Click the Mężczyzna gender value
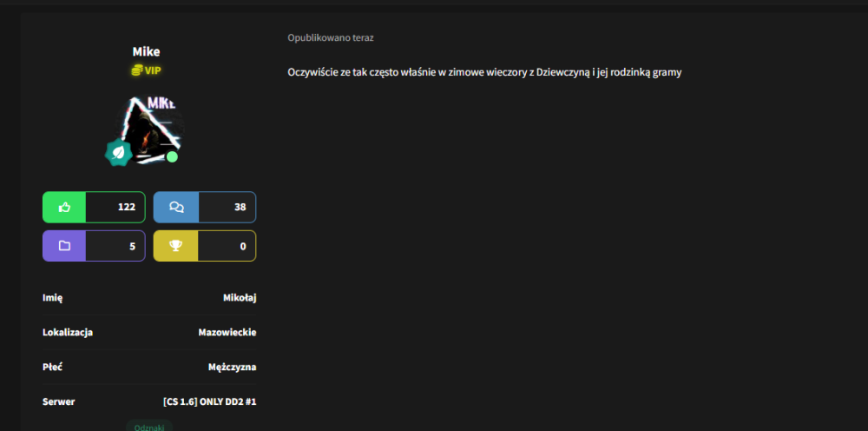 233,367
